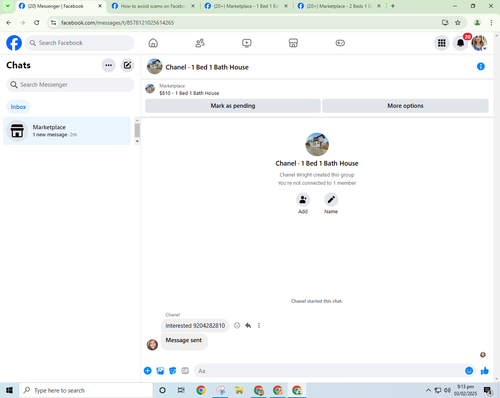Open the account profile picture menu
Image resolution: width=500 pixels, height=398 pixels.
click(x=479, y=43)
